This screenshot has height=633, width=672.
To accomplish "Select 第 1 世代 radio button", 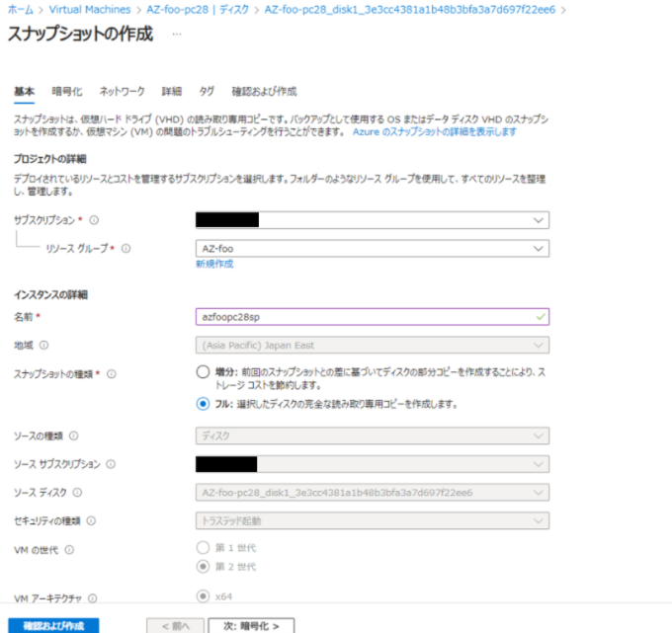I will click(x=203, y=547).
